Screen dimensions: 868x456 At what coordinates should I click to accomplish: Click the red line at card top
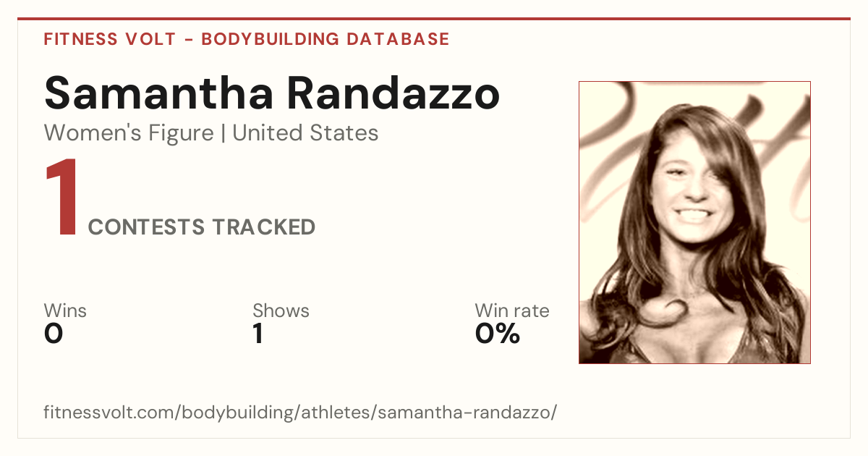(x=434, y=19)
